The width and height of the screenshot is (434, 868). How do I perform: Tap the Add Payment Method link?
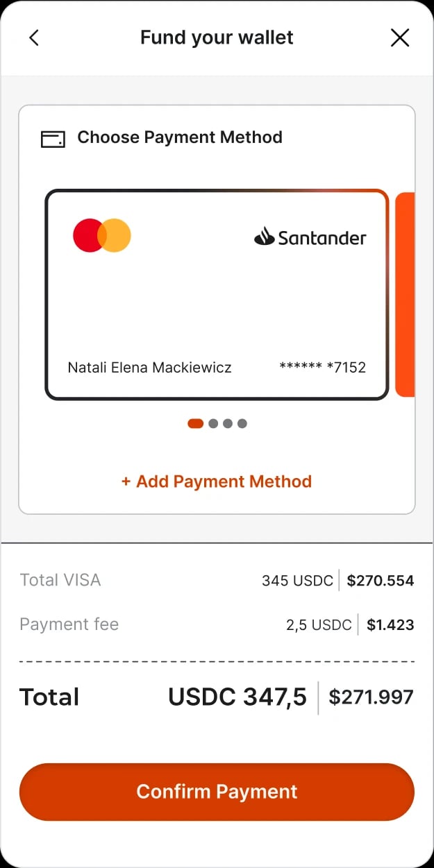click(x=217, y=482)
